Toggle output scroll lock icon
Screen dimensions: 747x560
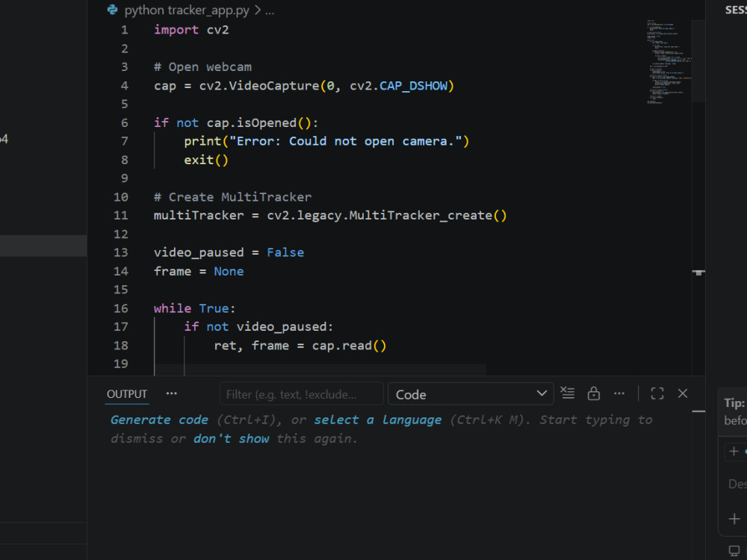click(x=594, y=393)
